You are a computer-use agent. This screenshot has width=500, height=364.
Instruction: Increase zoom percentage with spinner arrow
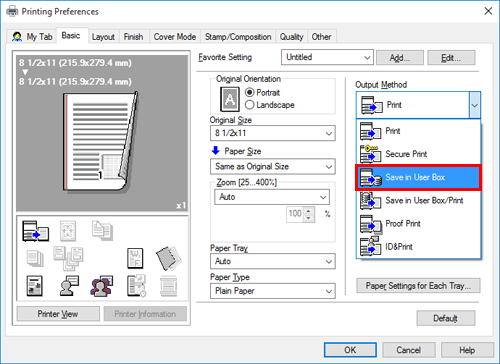click(309, 211)
